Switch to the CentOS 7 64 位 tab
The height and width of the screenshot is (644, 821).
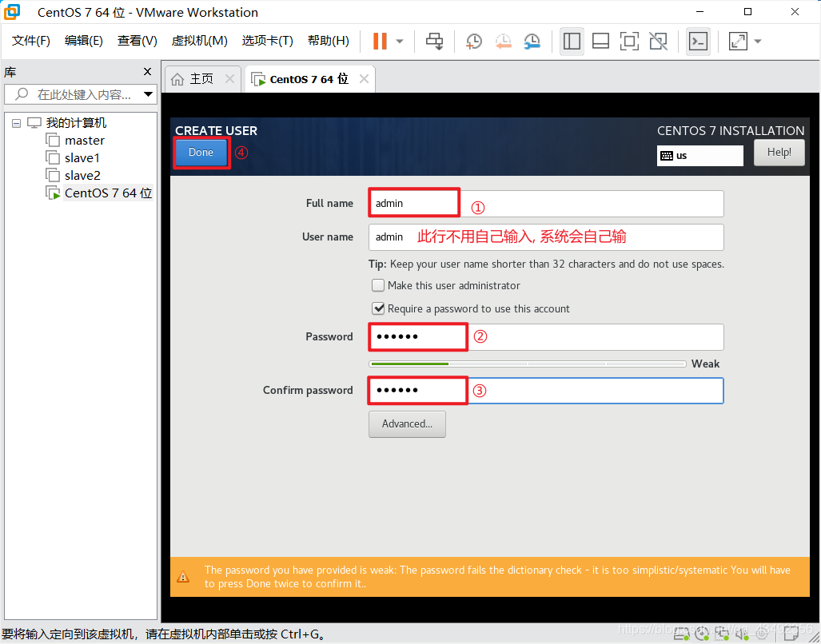309,79
